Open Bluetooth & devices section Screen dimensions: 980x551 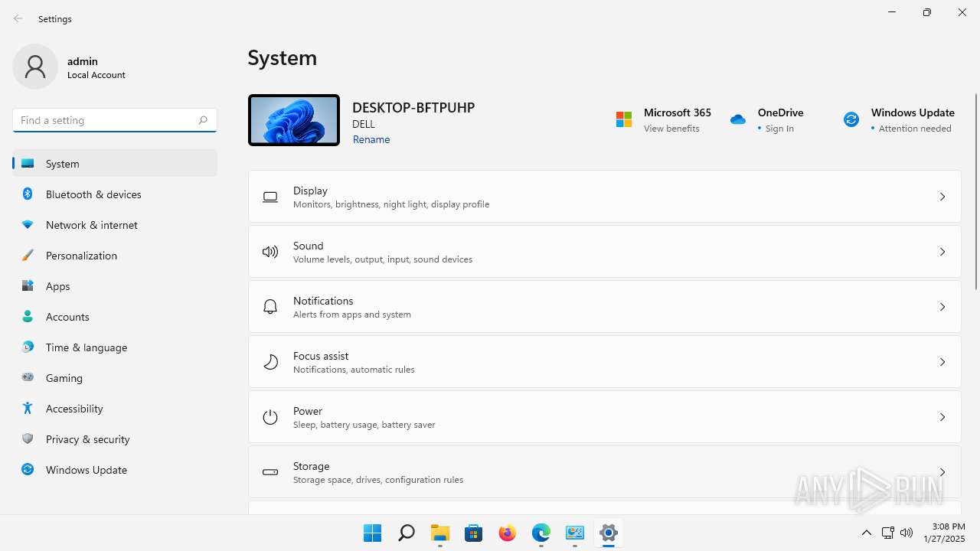(115, 194)
